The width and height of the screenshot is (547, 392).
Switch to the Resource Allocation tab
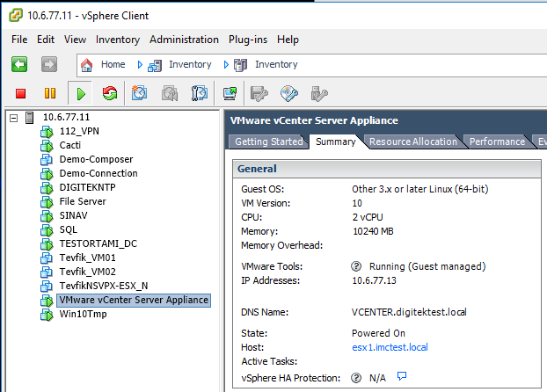click(x=413, y=142)
